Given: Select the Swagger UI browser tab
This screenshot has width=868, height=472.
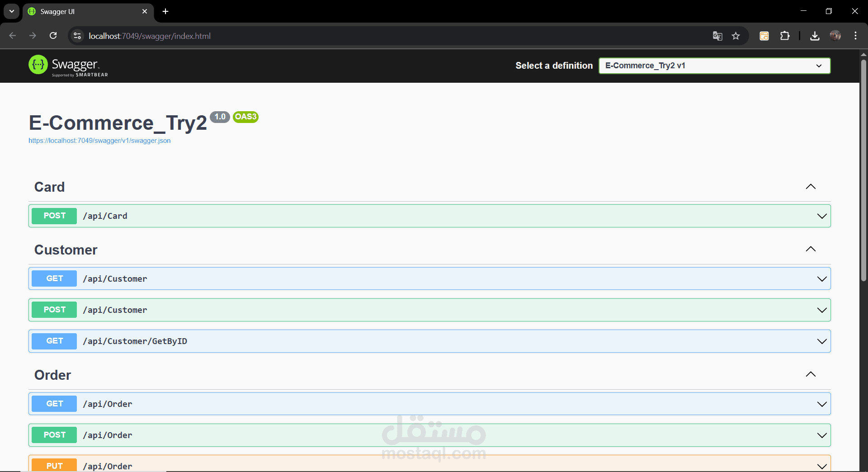Looking at the screenshot, I should pyautogui.click(x=88, y=12).
